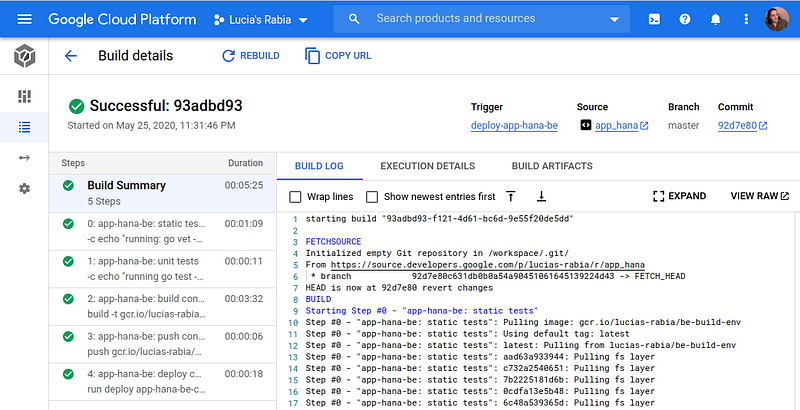Viewport: 800px width, 410px height.
Task: Click the Cloud Build product logo icon
Action: pyautogui.click(x=24, y=56)
